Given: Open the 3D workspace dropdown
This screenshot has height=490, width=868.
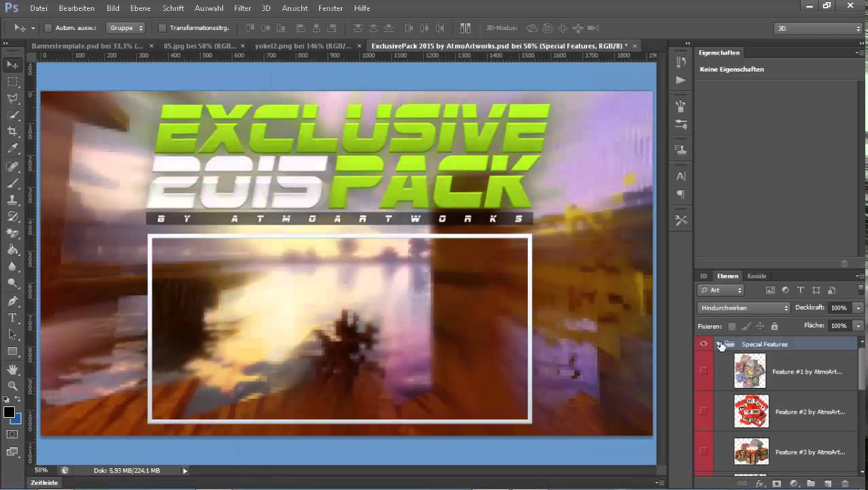Looking at the screenshot, I should point(818,29).
